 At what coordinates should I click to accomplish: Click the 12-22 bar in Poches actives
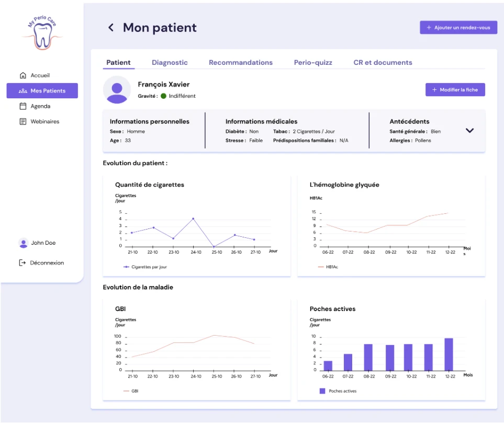pos(449,354)
